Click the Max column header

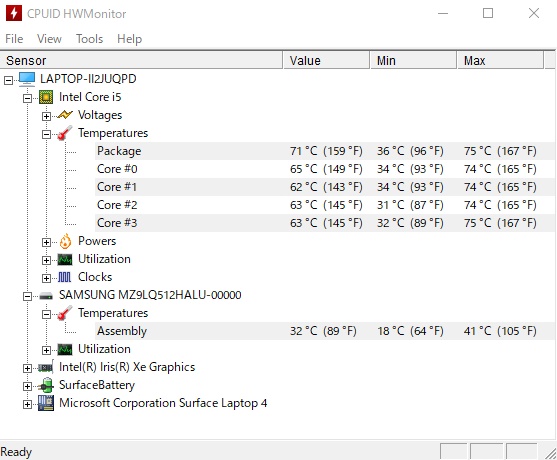point(500,60)
